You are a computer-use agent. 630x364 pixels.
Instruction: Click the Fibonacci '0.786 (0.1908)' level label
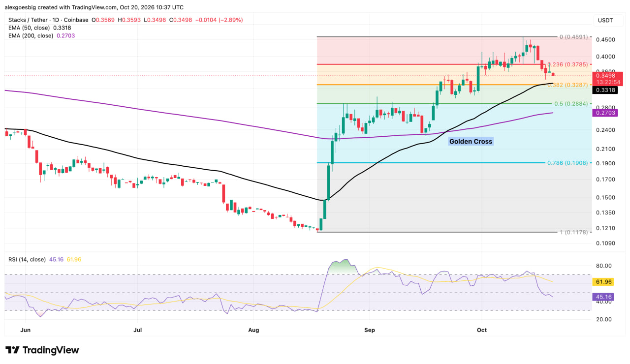pyautogui.click(x=567, y=162)
